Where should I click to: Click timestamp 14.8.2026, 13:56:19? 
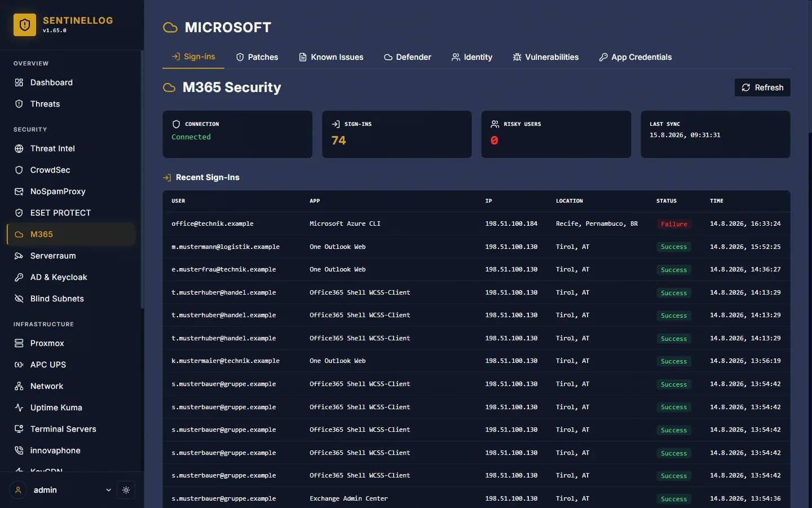(745, 361)
